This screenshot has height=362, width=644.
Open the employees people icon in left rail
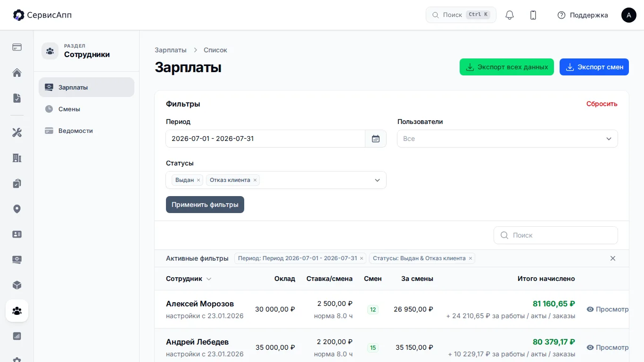coord(17,311)
